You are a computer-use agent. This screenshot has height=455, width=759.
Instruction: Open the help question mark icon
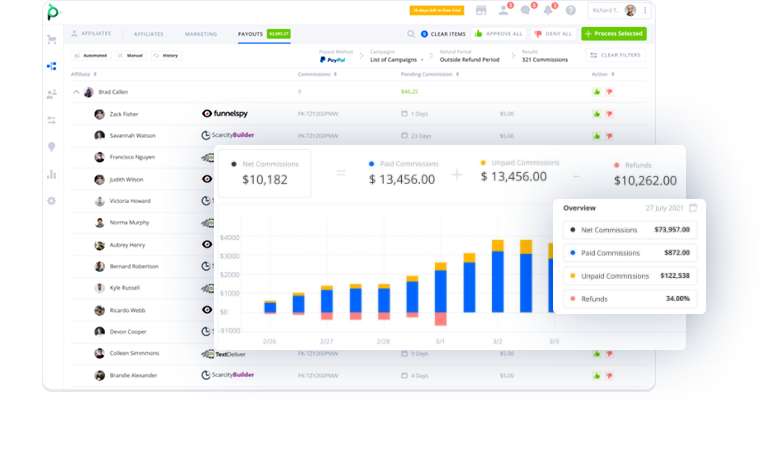(x=570, y=11)
